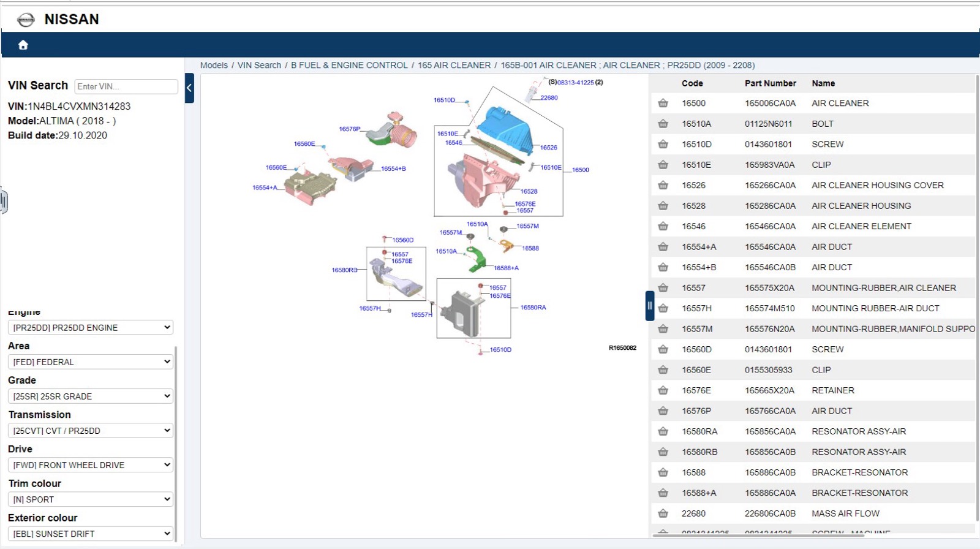The width and height of the screenshot is (980, 549).
Task: Add 16510E CLIP to basket
Action: pyautogui.click(x=663, y=165)
